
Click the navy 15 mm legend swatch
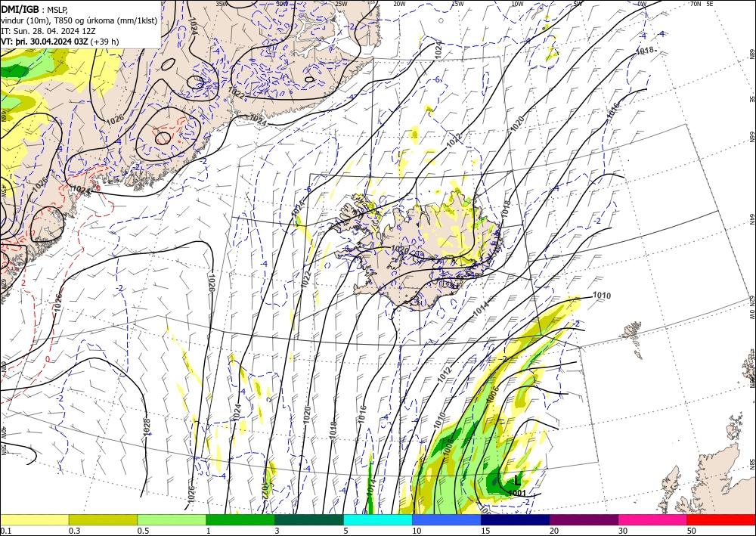point(516,519)
